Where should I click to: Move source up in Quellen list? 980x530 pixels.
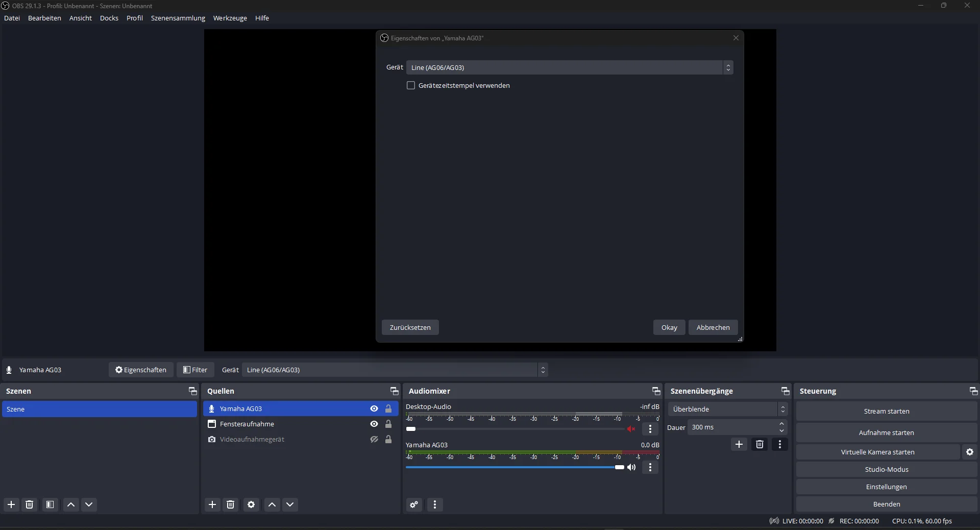[x=272, y=504]
